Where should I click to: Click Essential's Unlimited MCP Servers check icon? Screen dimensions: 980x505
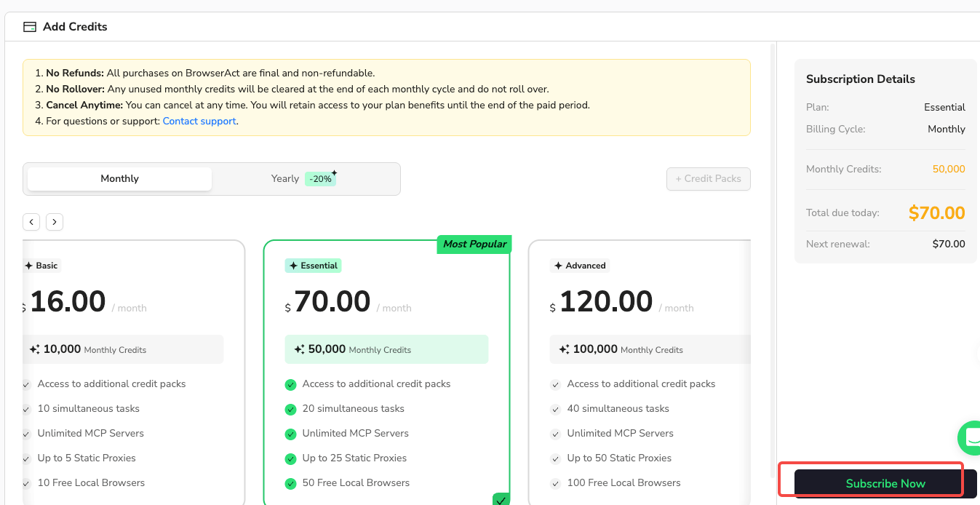291,434
